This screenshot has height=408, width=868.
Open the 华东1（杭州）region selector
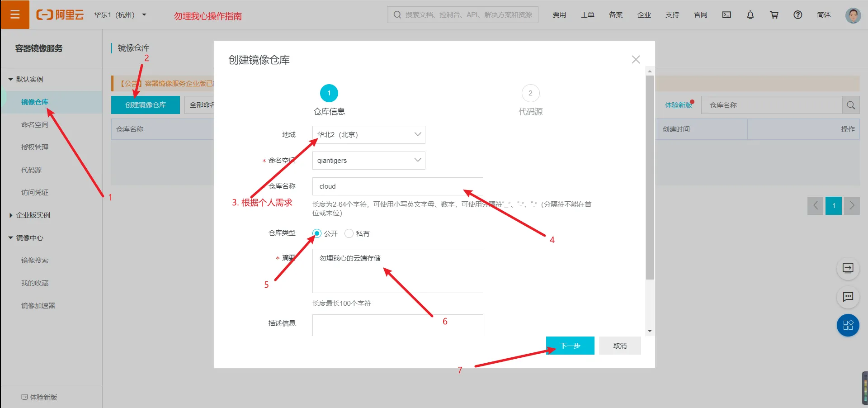pos(120,15)
